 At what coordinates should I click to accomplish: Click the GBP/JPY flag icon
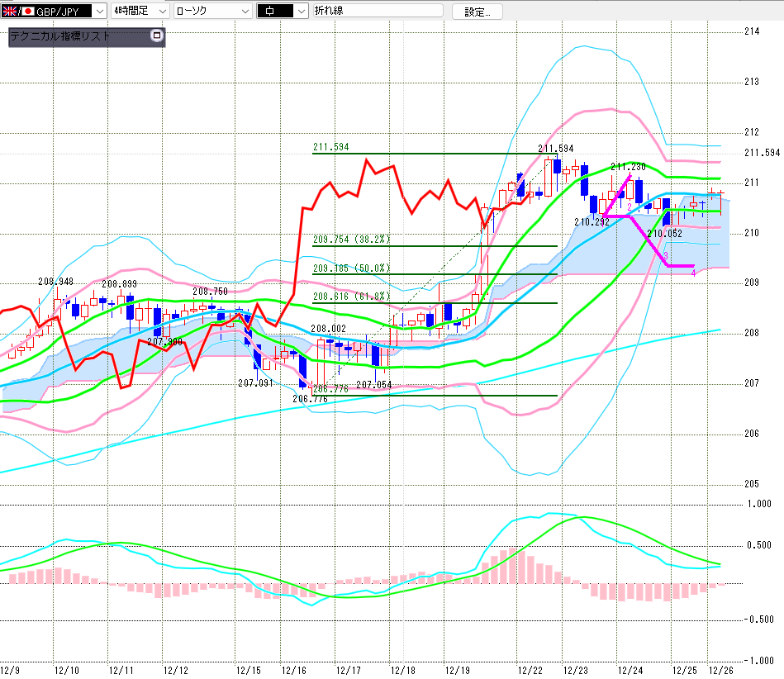(17, 12)
